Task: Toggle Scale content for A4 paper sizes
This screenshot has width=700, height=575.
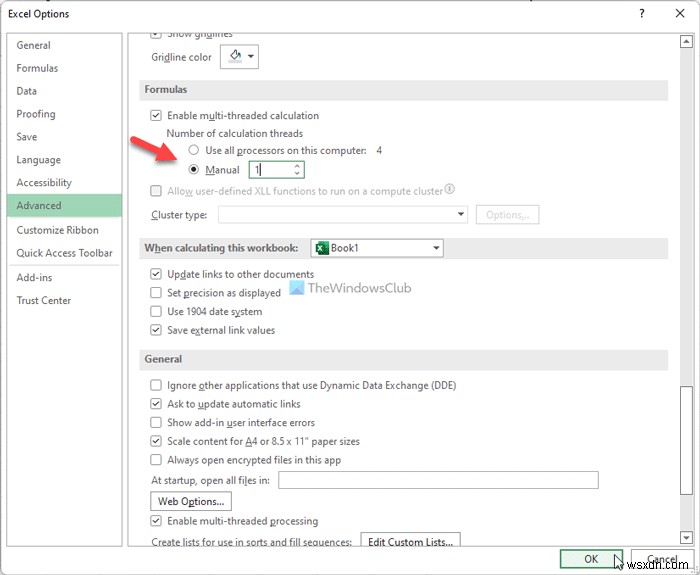Action: tap(155, 442)
